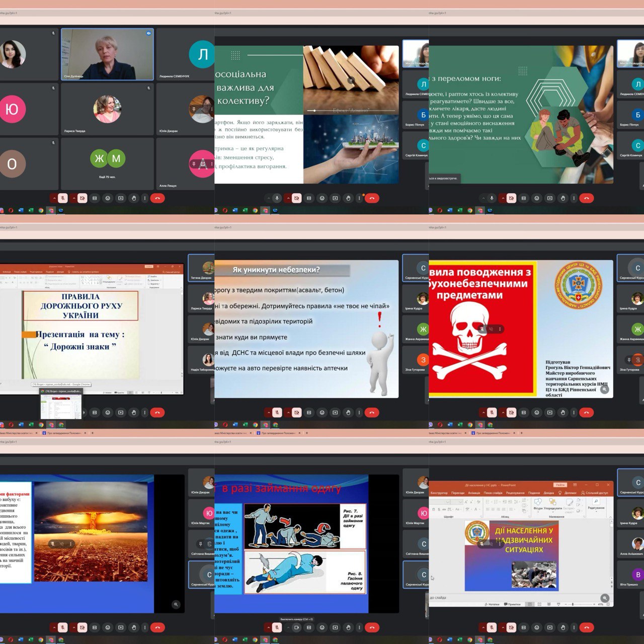Turn on camera under the domino slide
The width and height of the screenshot is (644, 644).
297,198
